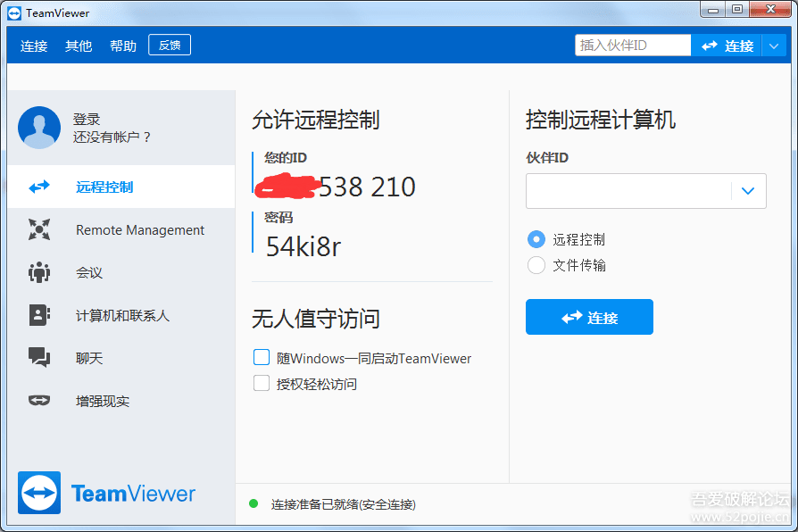Open 计算机和联系人 contacts icon
Image resolution: width=798 pixels, height=532 pixels.
tap(39, 315)
